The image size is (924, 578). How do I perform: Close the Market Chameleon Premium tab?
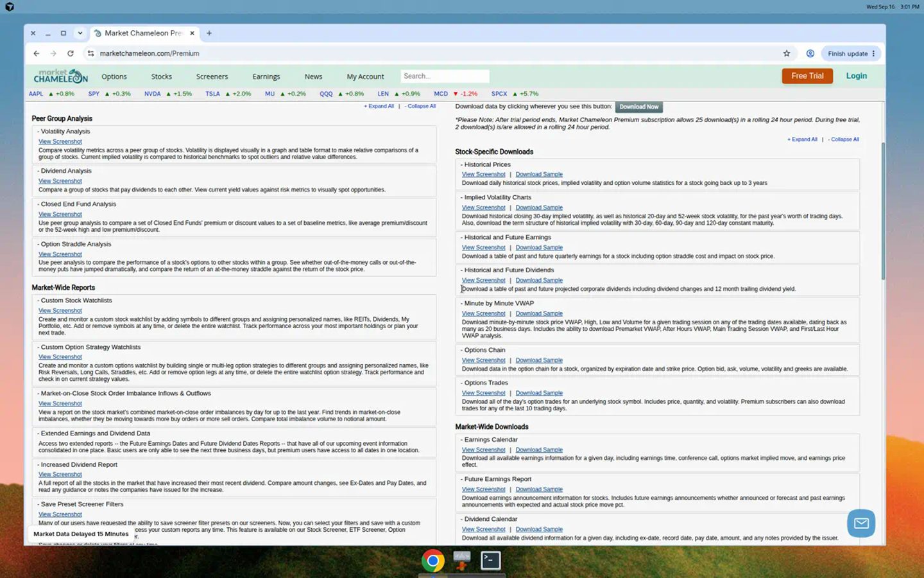coord(192,33)
